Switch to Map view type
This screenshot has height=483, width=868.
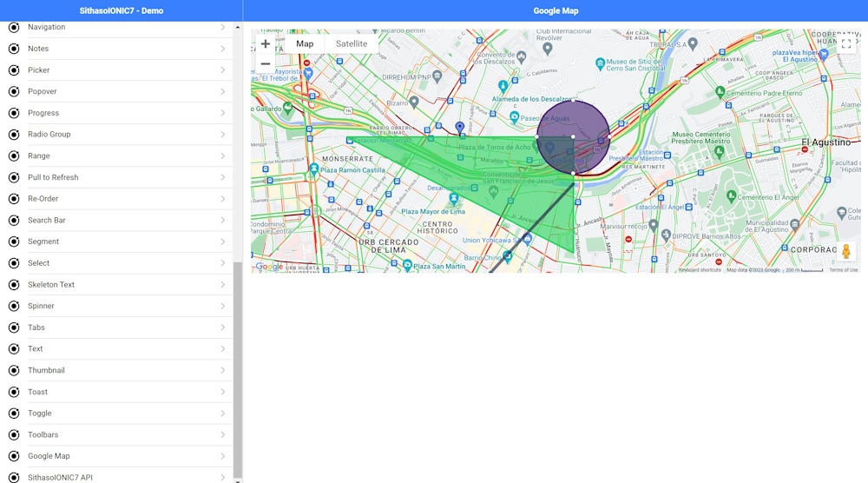pos(305,43)
